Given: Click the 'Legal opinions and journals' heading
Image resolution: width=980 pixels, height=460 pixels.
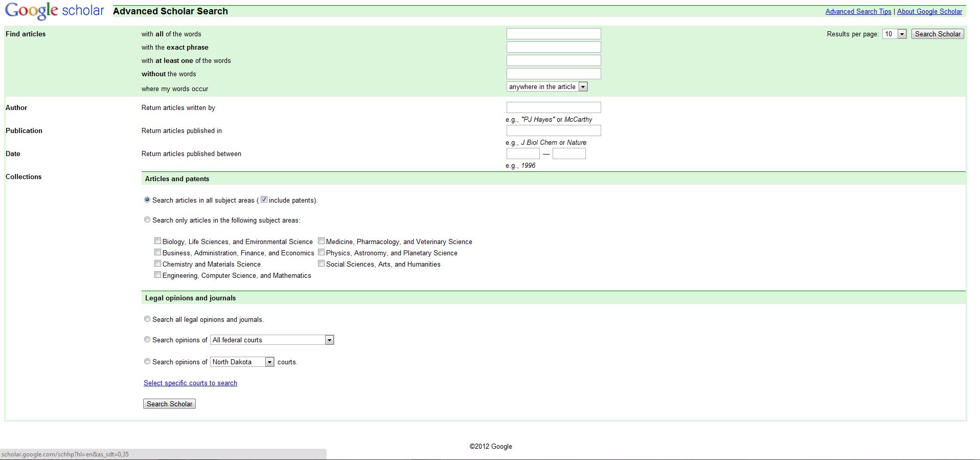Looking at the screenshot, I should pos(190,298).
